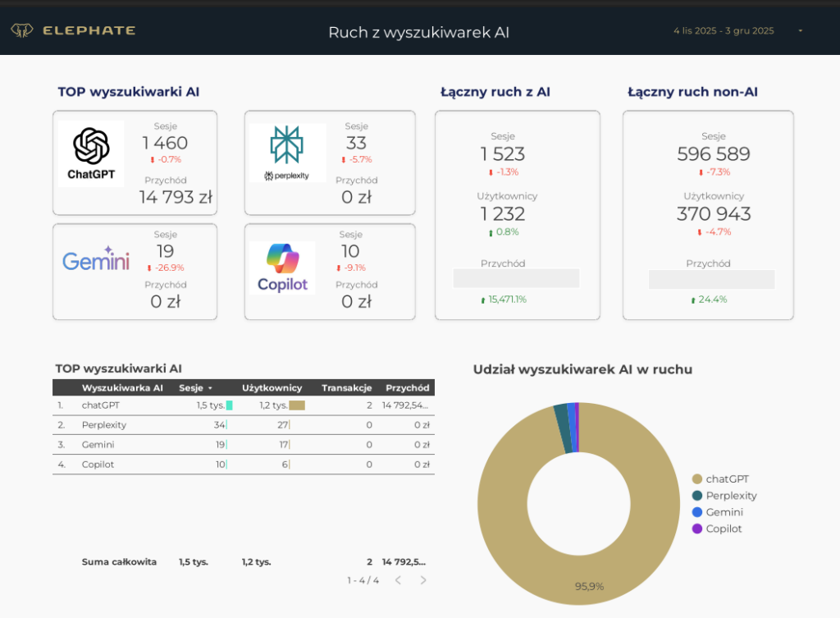Select the Perplexity row in the table

tap(104, 425)
